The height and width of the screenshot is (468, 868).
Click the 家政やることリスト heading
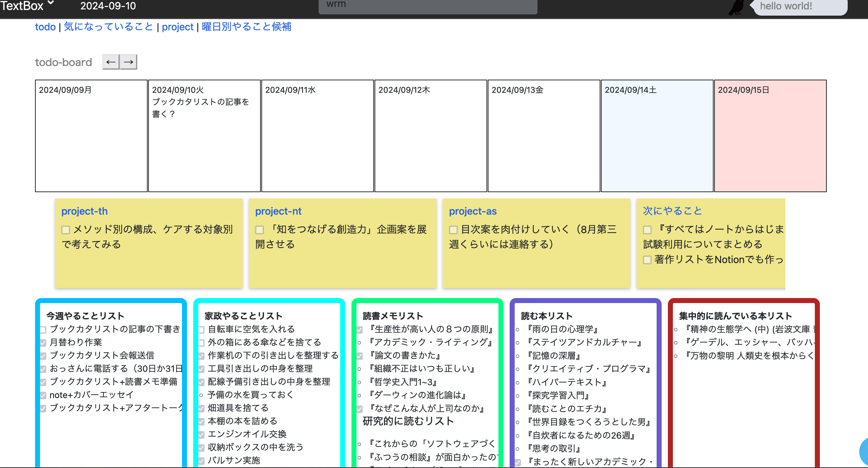(x=244, y=316)
